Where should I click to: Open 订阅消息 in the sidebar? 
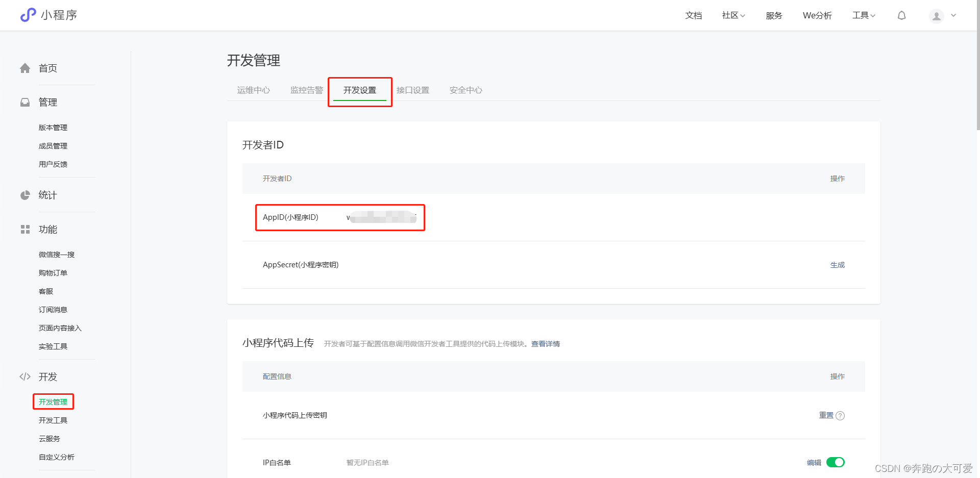(x=53, y=310)
